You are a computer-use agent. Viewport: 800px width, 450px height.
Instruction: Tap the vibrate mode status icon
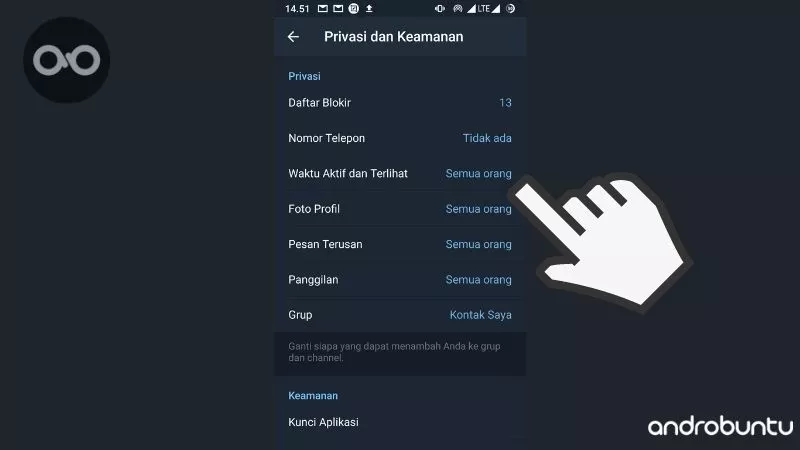(440, 9)
